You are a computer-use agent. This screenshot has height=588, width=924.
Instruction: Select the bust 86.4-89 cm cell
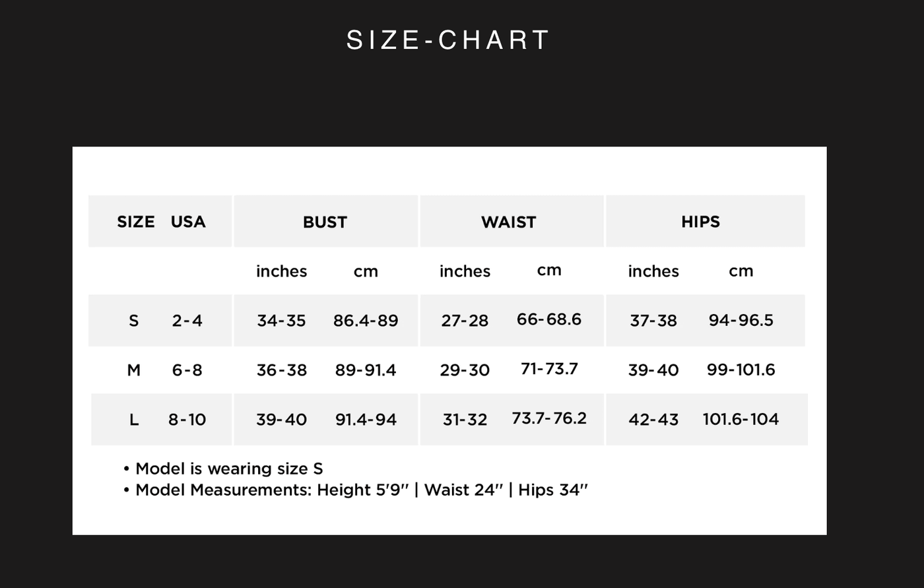366,321
